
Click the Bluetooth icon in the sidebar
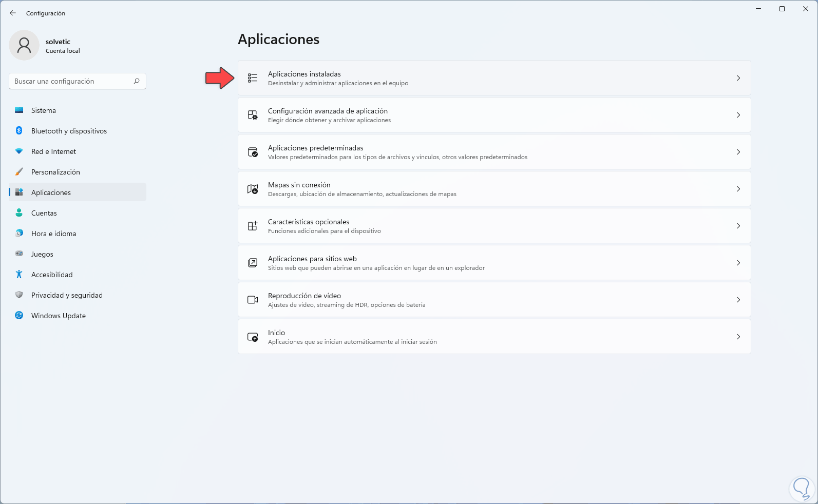[19, 131]
